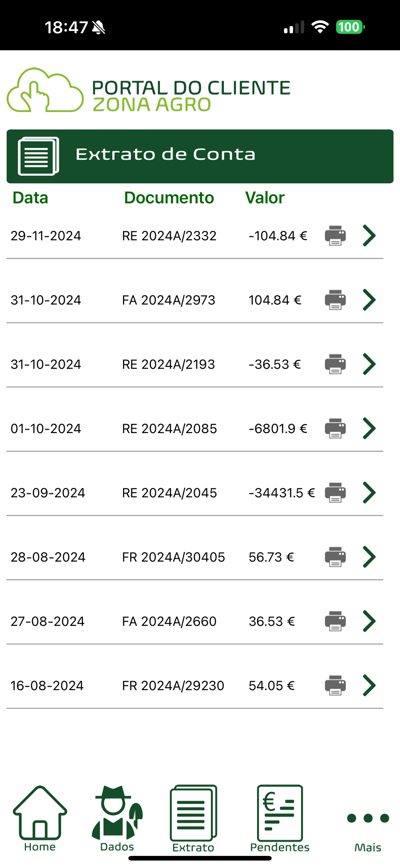
Task: Print document RE 2024A/2085
Action: point(335,429)
